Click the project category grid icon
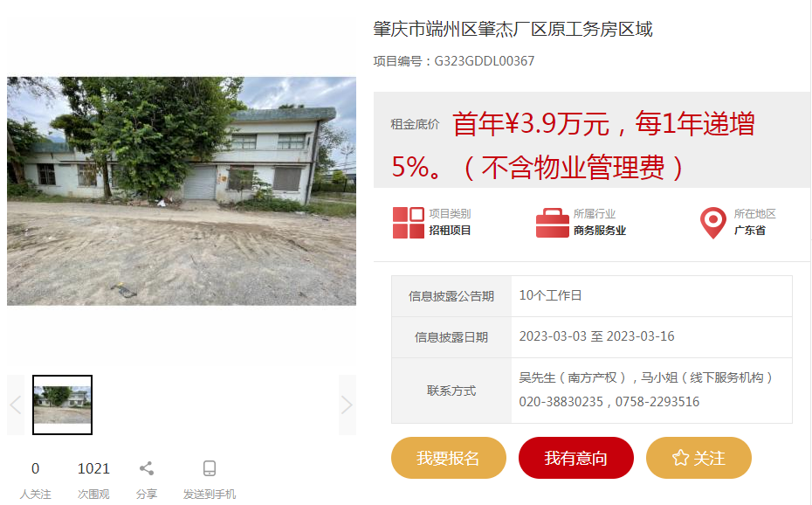 [x=408, y=223]
